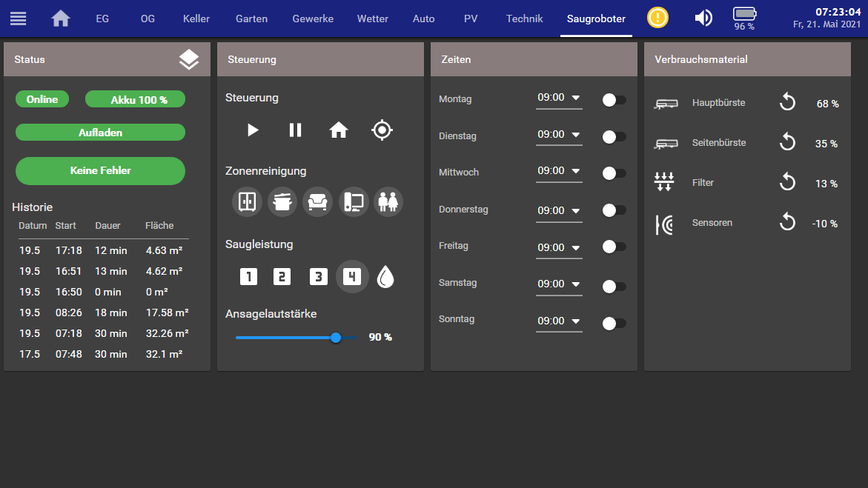Expand the Donnerstag time selector
Viewport: 868px width, 488px height.
(x=559, y=210)
